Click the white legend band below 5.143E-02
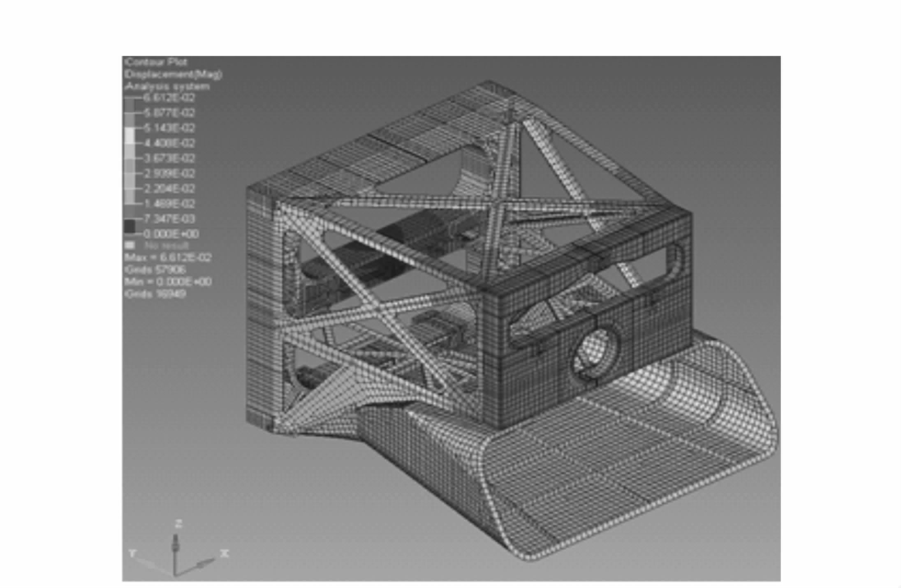This screenshot has width=901, height=588. tap(130, 136)
